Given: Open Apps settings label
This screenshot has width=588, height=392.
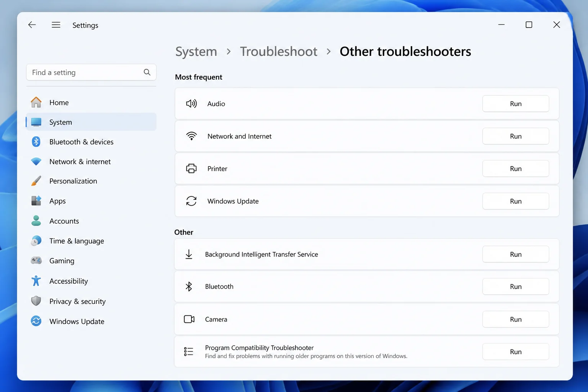Looking at the screenshot, I should pos(57,201).
